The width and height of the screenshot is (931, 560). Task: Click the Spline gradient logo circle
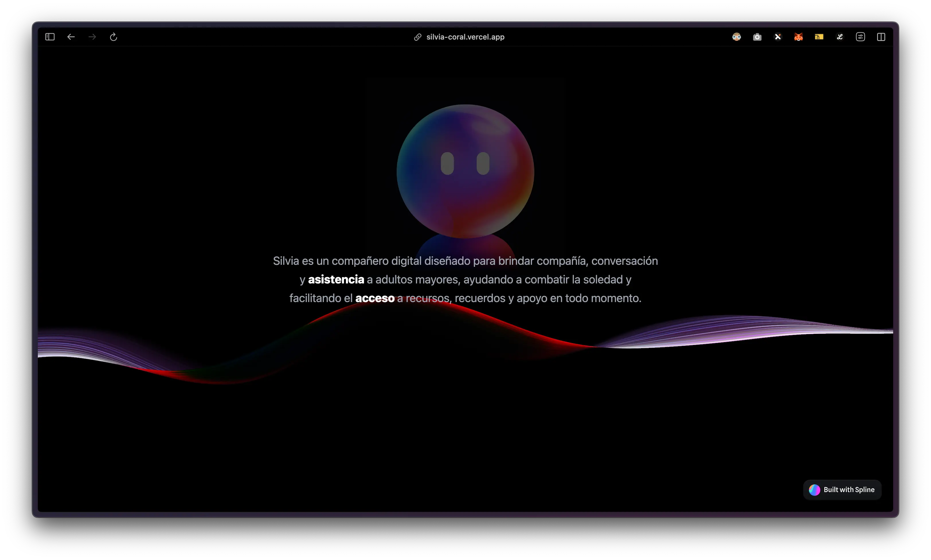[814, 490]
